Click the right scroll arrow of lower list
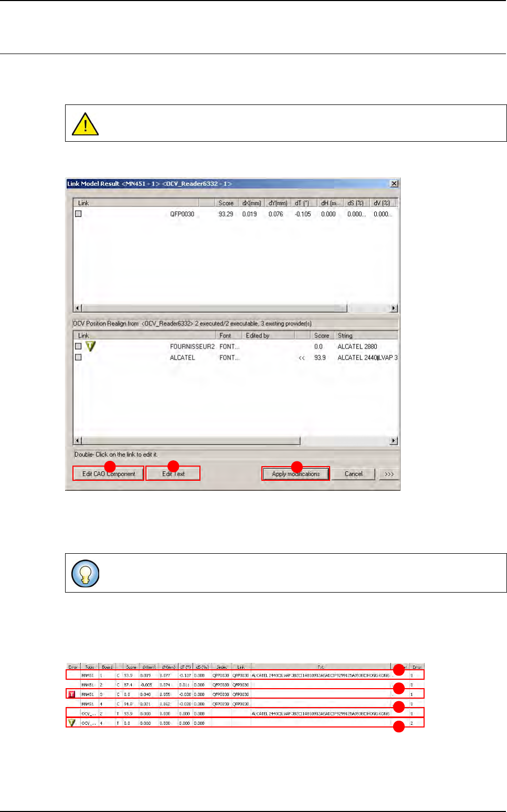Viewport: 507px width, 812px height. pyautogui.click(x=394, y=441)
